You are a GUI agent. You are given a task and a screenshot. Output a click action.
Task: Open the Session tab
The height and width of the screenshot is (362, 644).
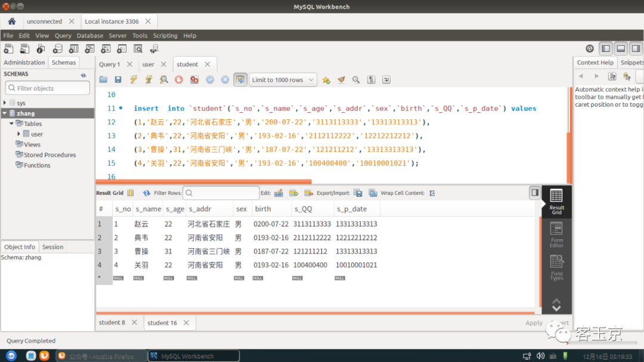click(x=52, y=247)
